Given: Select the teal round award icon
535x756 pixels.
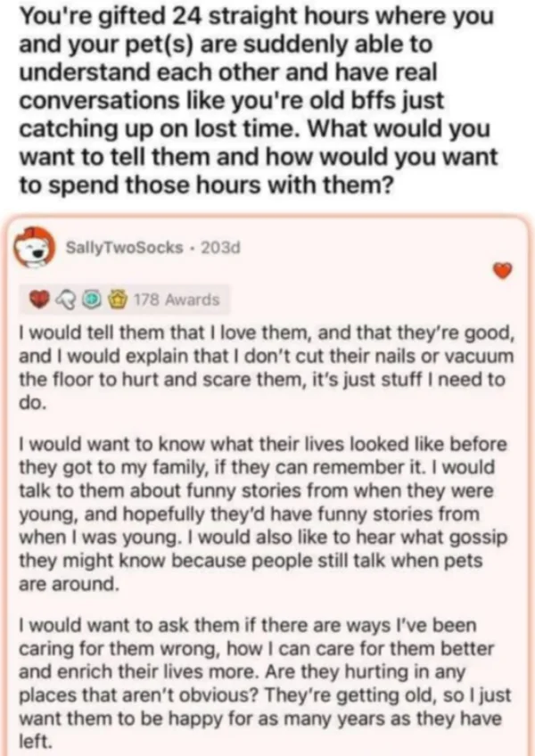Looking at the screenshot, I should coord(89,300).
